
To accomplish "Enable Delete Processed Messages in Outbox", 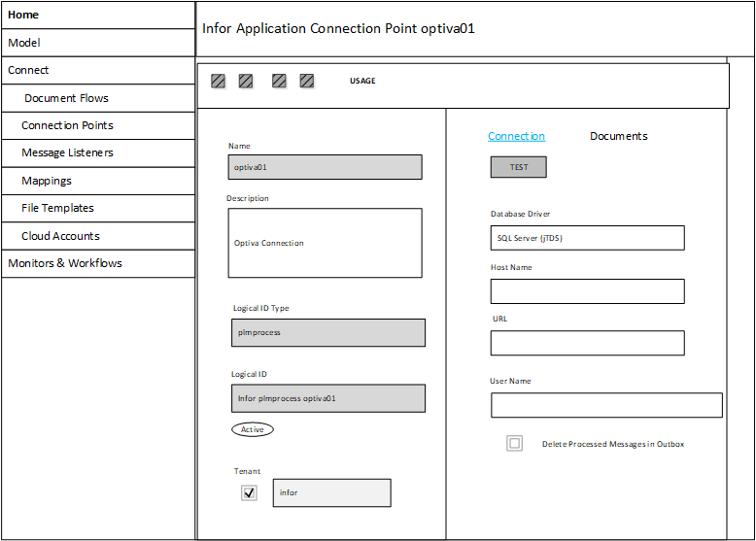I will 515,444.
